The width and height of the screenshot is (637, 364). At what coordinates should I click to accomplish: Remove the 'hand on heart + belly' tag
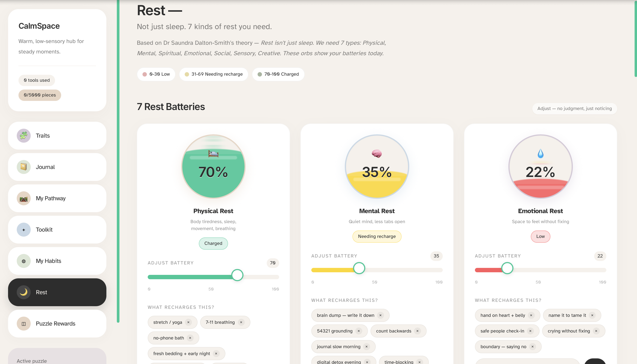(x=531, y=315)
